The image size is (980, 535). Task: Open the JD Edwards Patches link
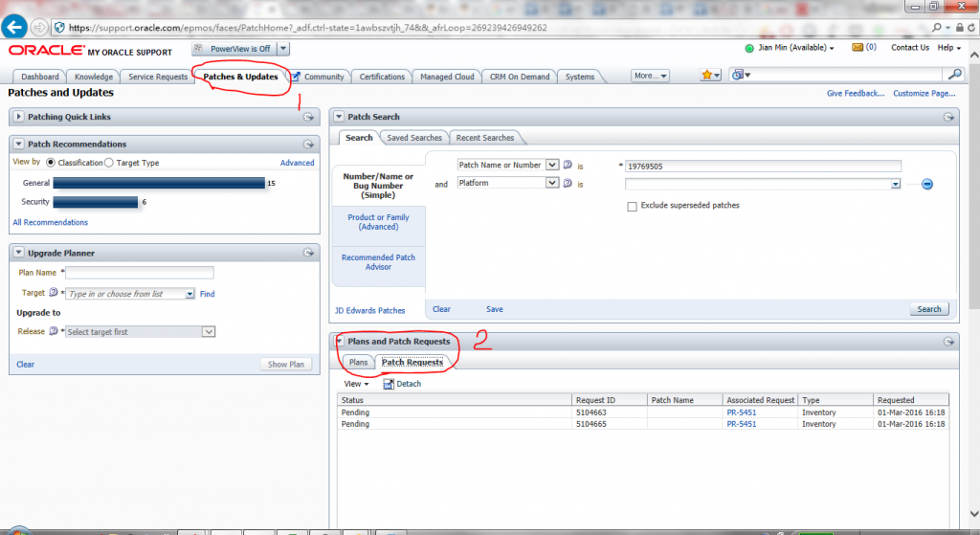click(x=369, y=311)
